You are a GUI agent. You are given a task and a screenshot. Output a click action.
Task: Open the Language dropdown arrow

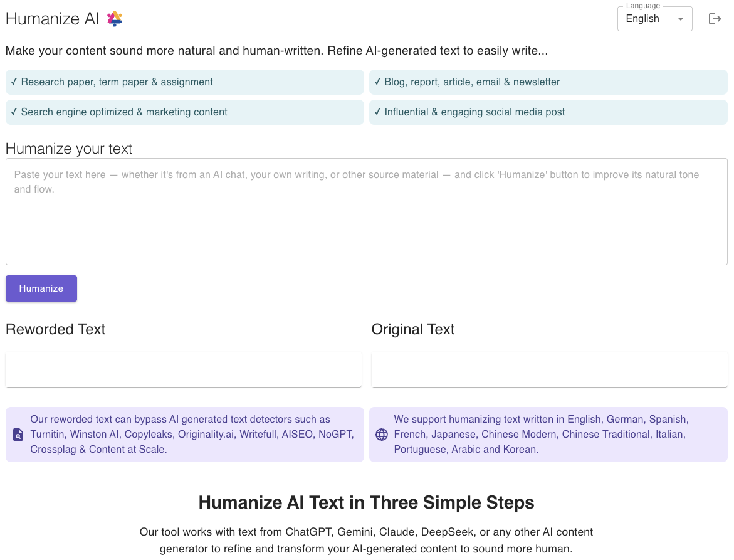point(681,19)
